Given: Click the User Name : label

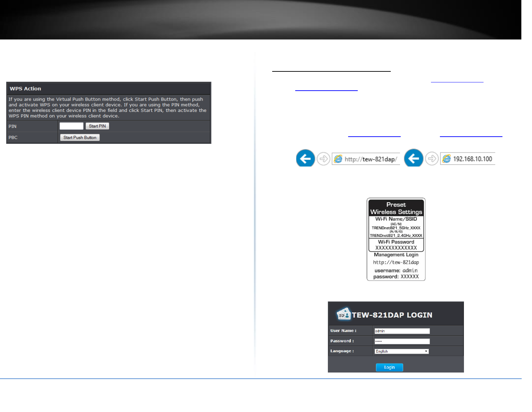Looking at the screenshot, I should [x=343, y=331].
